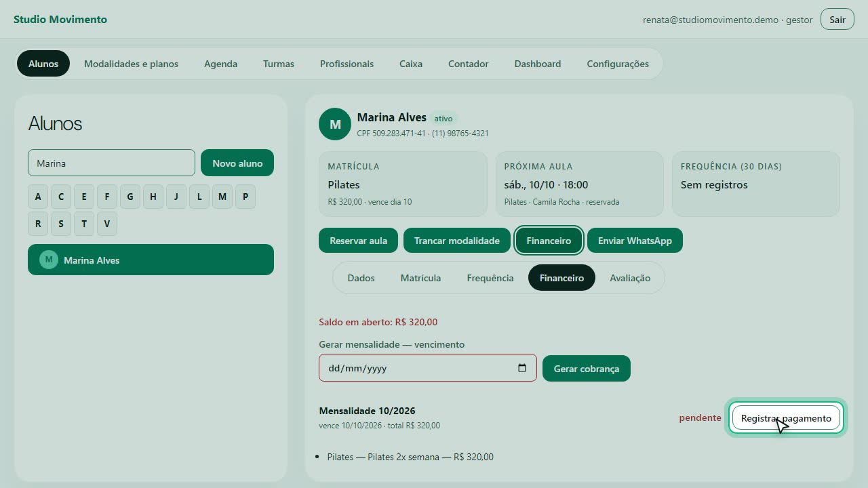868x488 pixels.
Task: Filter students by letter T
Action: 84,224
